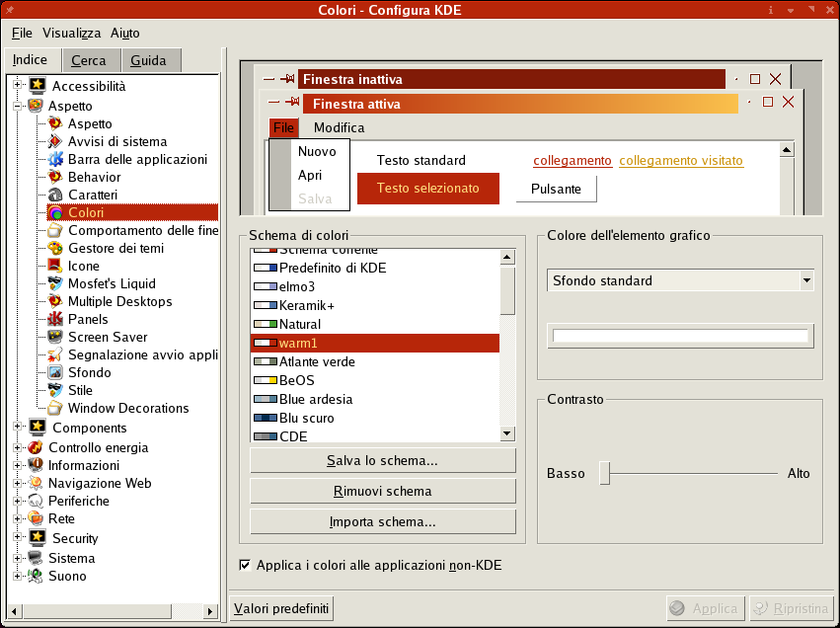Click the Behavior item icon
The image size is (840, 628).
55,177
